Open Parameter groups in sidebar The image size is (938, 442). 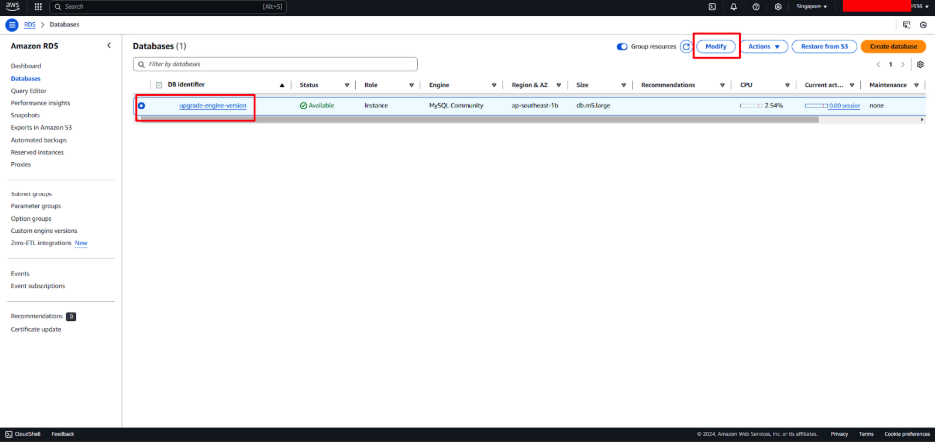pyautogui.click(x=36, y=206)
